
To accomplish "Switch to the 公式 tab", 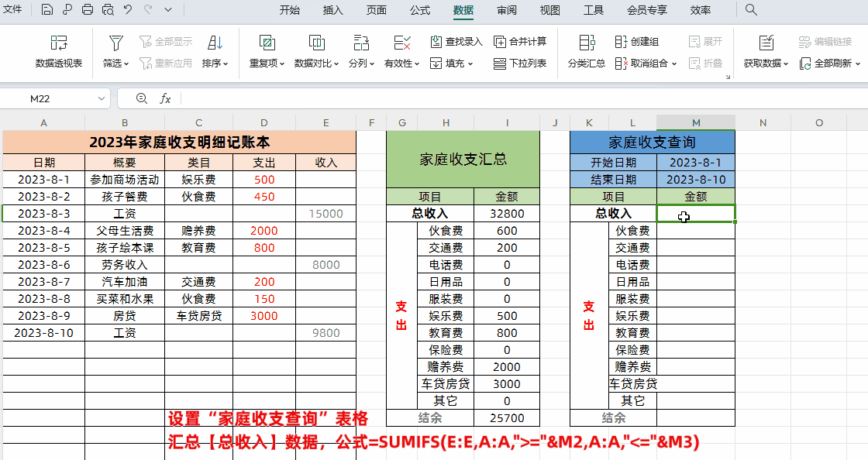I will pyautogui.click(x=419, y=10).
